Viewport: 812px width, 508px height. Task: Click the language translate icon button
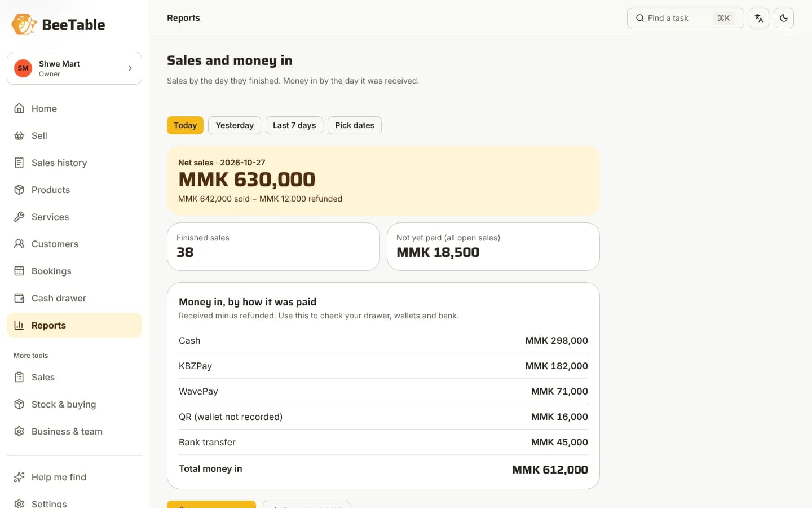759,18
